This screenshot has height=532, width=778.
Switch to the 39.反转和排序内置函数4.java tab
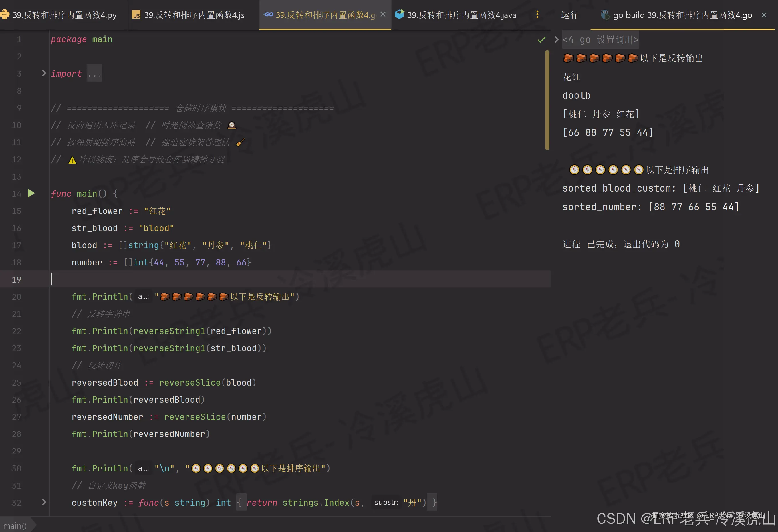click(x=461, y=15)
